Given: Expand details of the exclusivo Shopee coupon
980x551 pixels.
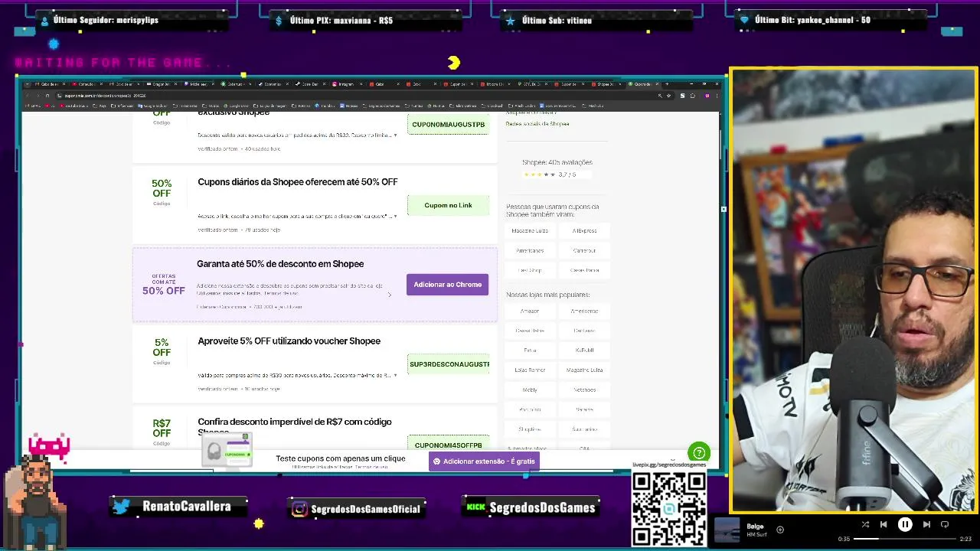Looking at the screenshot, I should tap(395, 135).
